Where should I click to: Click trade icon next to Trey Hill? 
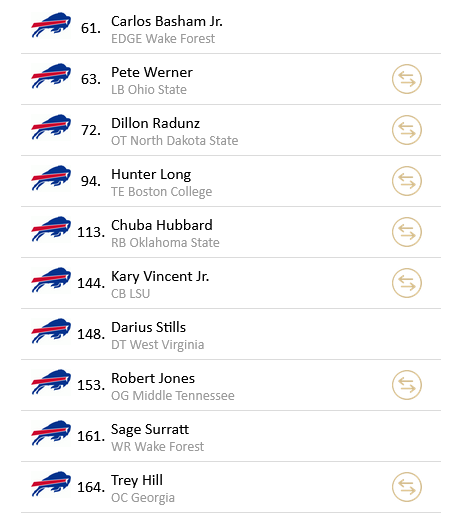(407, 487)
